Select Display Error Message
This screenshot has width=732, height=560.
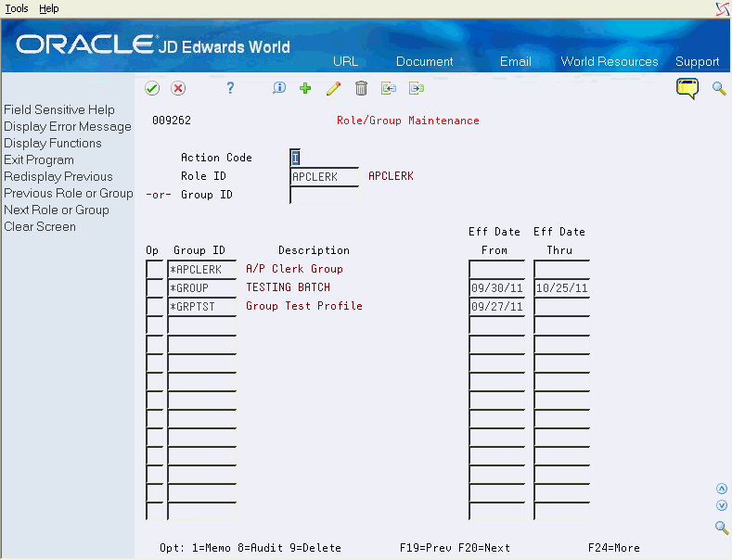[x=68, y=126]
